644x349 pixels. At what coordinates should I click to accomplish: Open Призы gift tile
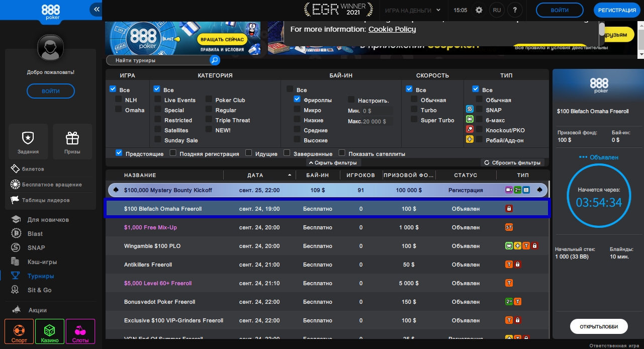click(x=72, y=142)
